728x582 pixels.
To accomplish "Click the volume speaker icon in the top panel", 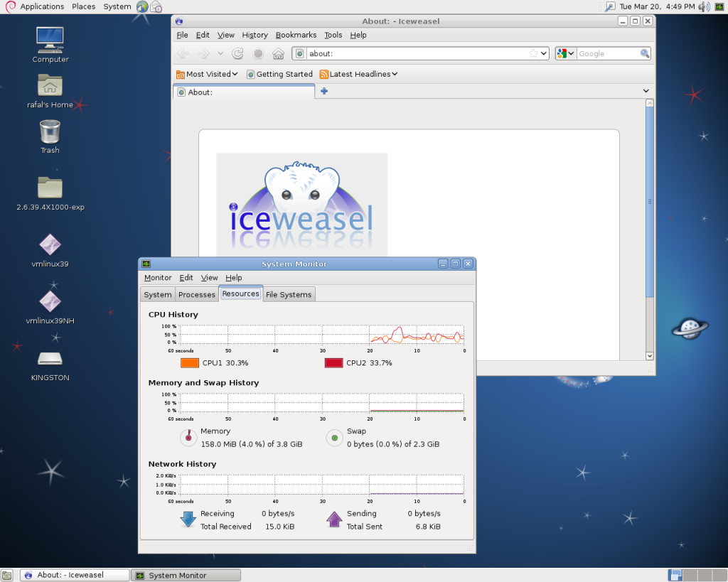I will pyautogui.click(x=705, y=6).
